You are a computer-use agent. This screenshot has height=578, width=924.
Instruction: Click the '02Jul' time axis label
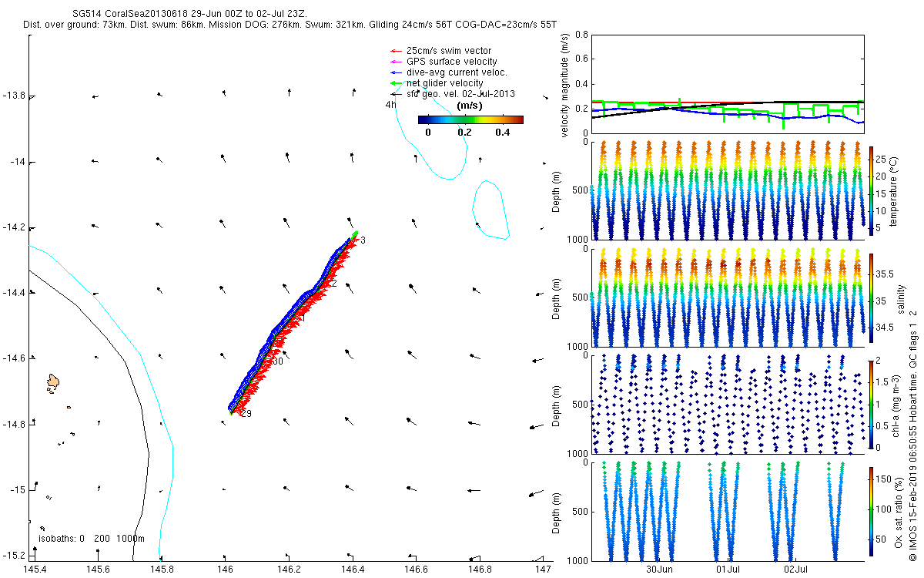tap(795, 570)
